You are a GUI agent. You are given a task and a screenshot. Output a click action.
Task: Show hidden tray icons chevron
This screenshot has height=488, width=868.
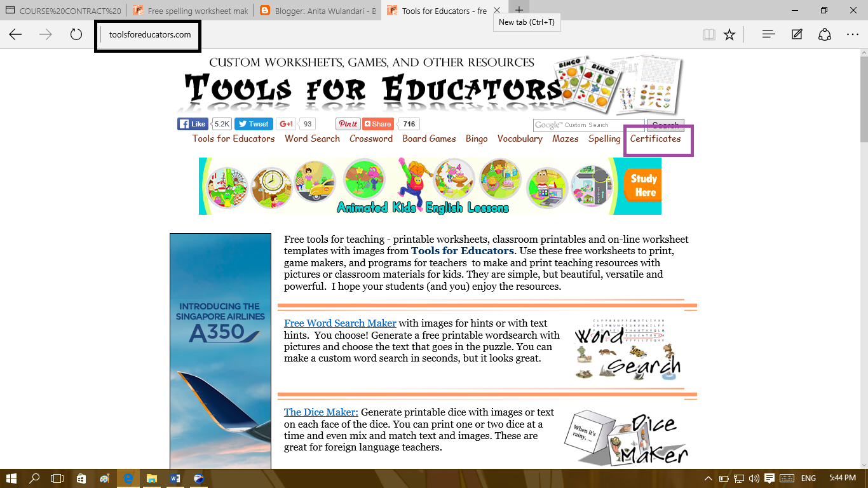coord(709,478)
